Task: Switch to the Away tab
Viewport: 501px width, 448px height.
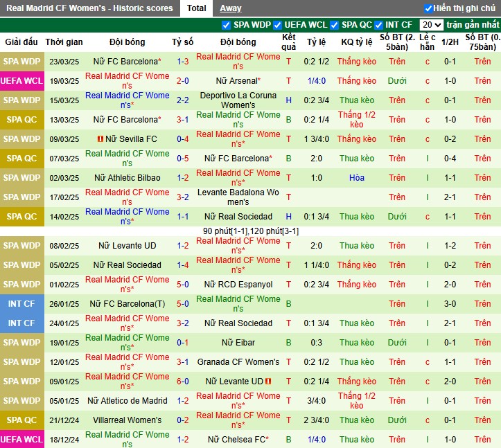Action: [x=230, y=8]
